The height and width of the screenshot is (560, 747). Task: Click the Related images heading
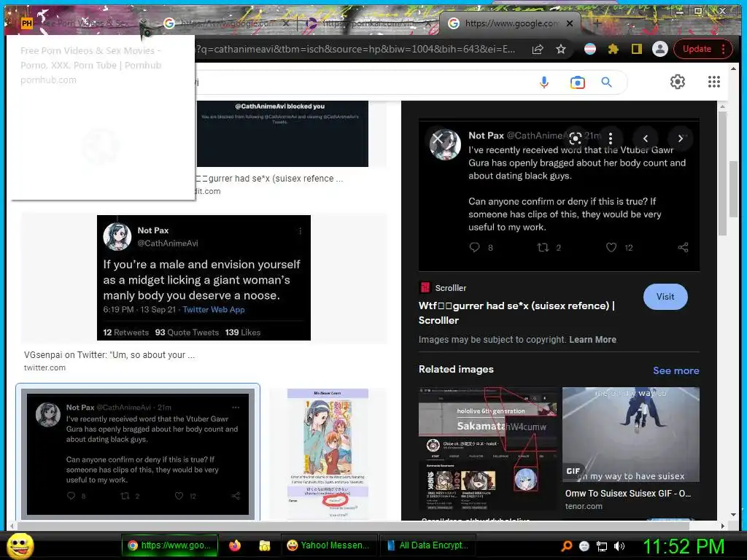click(456, 369)
